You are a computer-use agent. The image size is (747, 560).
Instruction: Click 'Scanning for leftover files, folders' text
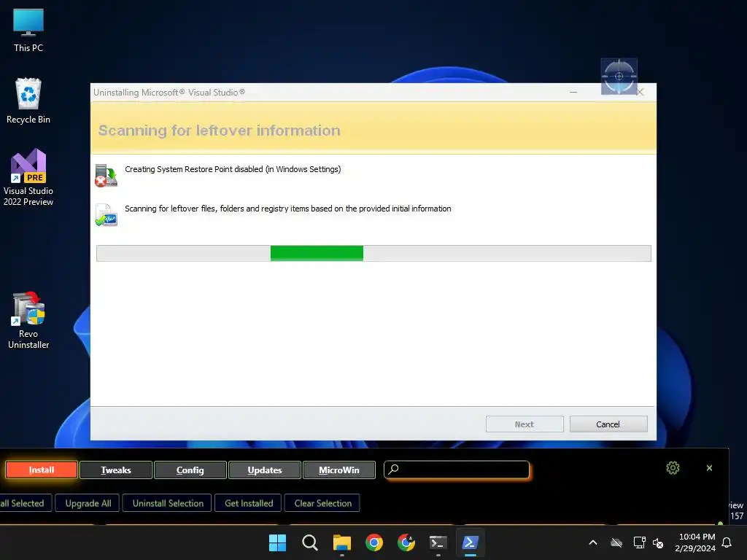287,209
